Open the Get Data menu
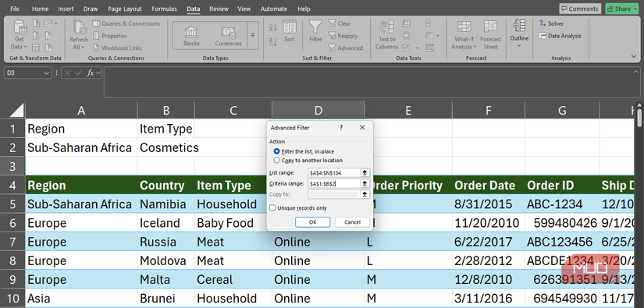 tap(20, 35)
